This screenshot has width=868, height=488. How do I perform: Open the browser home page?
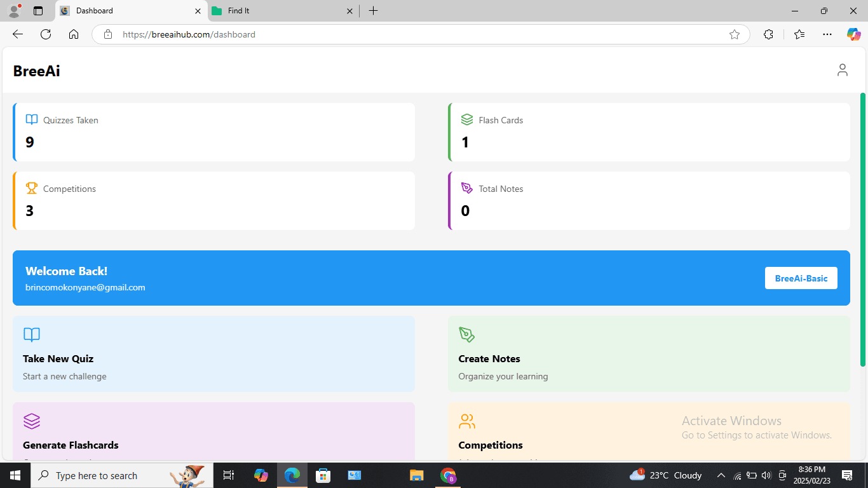tap(74, 34)
